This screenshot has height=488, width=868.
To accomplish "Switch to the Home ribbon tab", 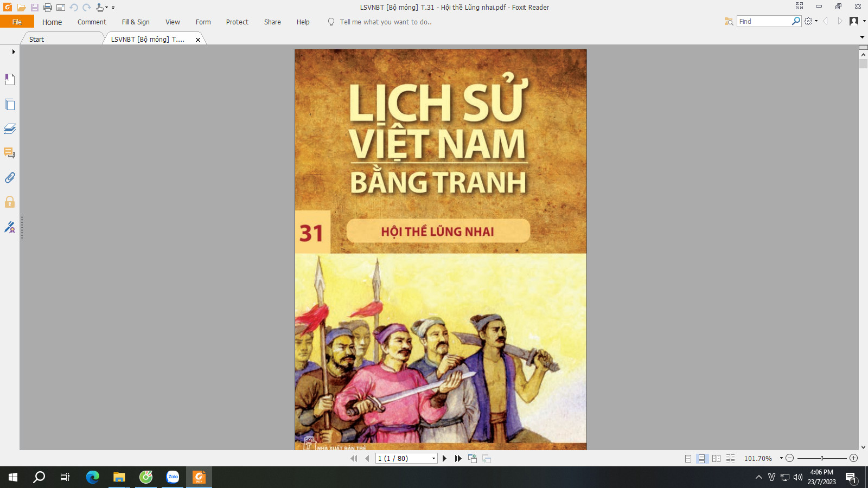I will (52, 22).
